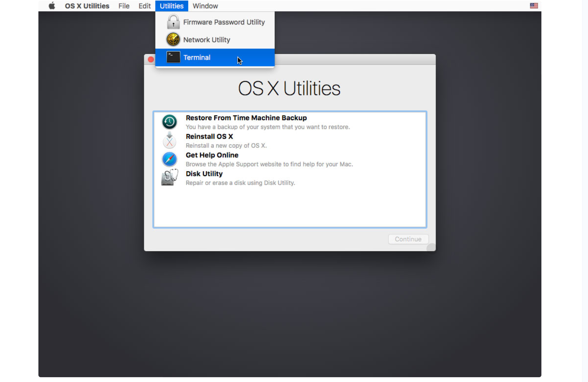Click the Reinstall OS X installer icon
Screen dimensions: 588x382
pyautogui.click(x=169, y=140)
